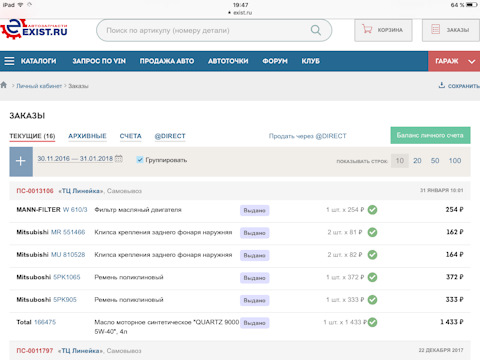Viewport: 480px width, 360px height.
Task: Click the blue plus button
Action: click(x=21, y=161)
